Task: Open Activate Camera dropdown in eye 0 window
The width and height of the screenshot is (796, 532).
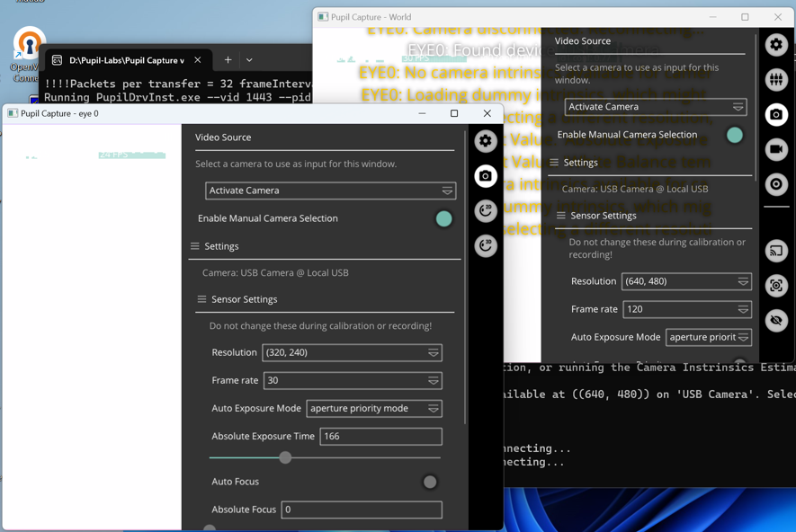Action: point(330,191)
